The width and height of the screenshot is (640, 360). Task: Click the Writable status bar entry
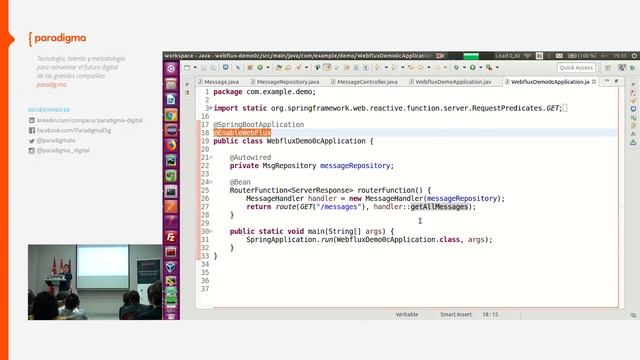pyautogui.click(x=407, y=315)
